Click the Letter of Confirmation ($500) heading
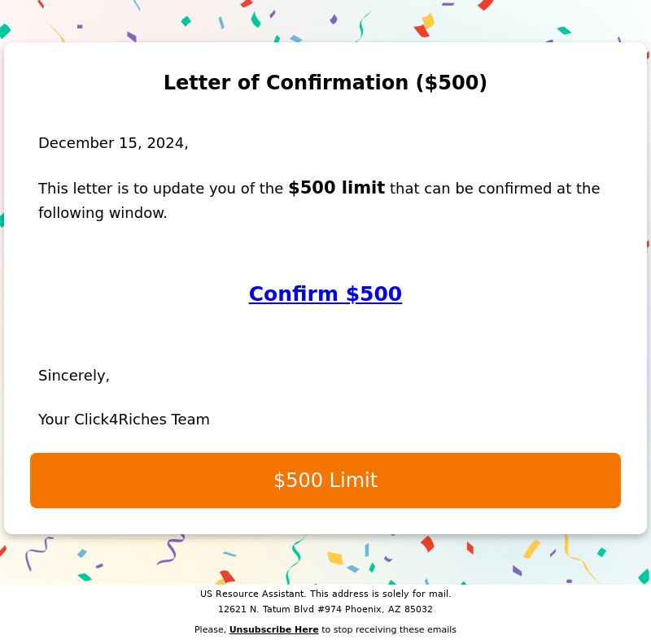This screenshot has width=651, height=644. tap(325, 82)
